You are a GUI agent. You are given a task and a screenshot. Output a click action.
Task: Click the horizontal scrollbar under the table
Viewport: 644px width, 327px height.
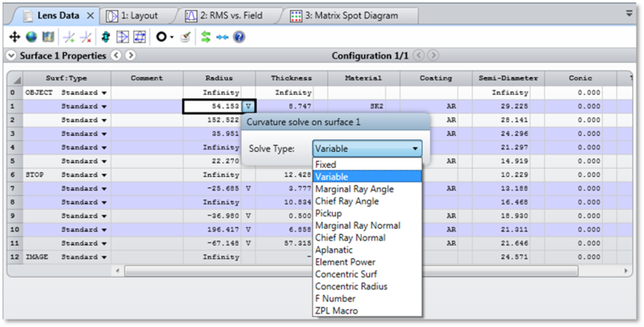tap(351, 271)
